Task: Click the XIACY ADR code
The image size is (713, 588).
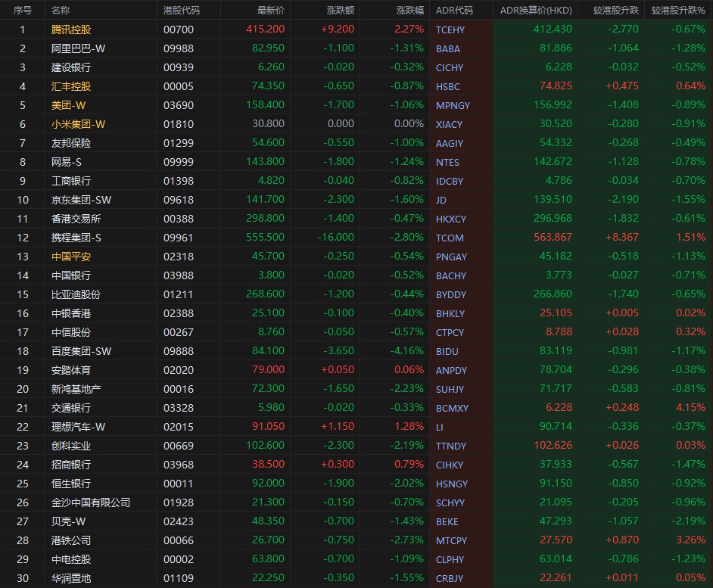Action: tap(450, 125)
